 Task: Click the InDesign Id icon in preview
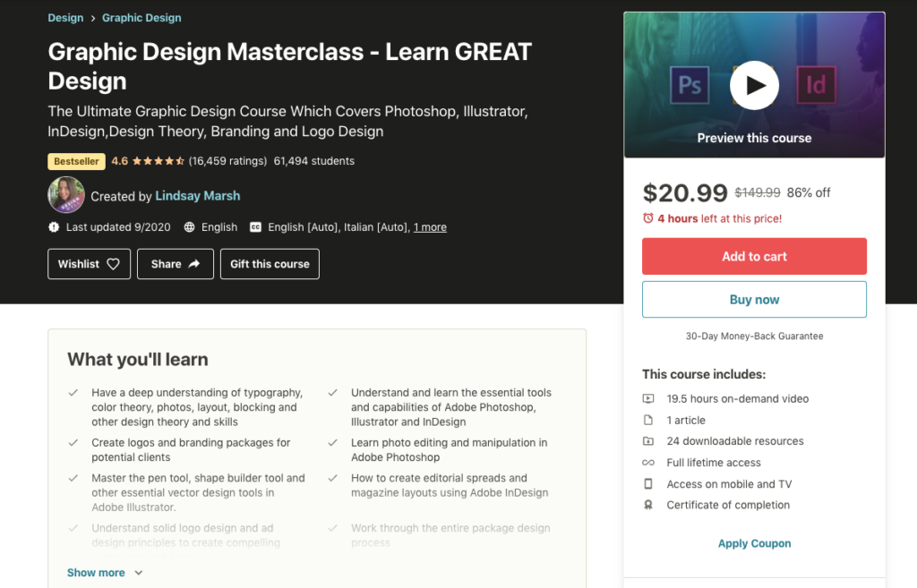coord(816,85)
